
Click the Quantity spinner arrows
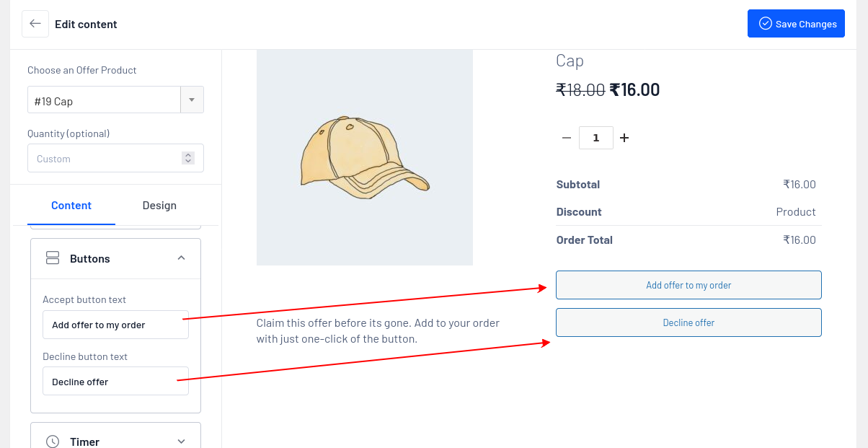pyautogui.click(x=188, y=158)
